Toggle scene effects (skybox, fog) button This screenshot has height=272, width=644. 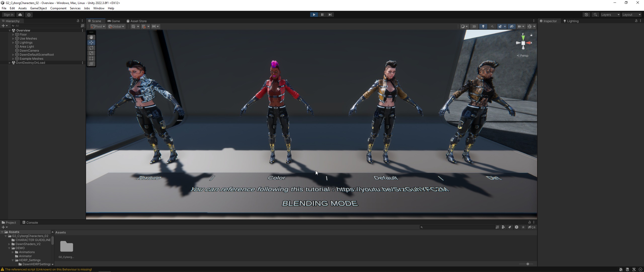[500, 26]
